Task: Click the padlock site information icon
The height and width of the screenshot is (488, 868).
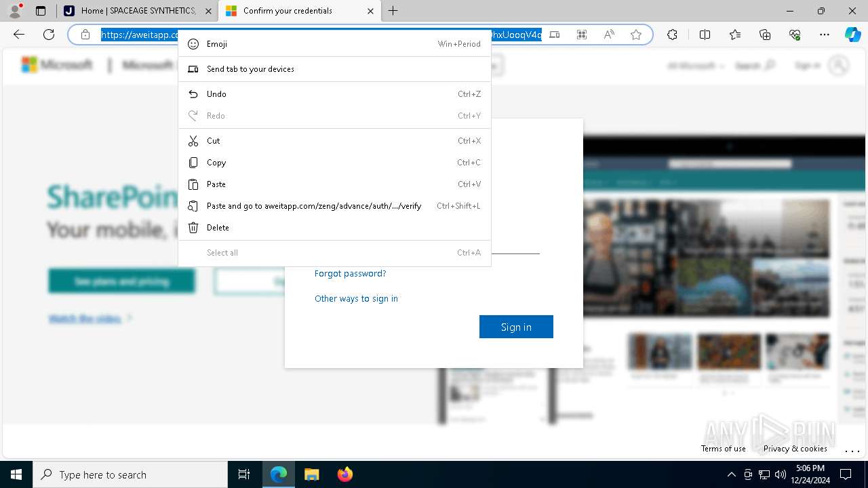Action: click(85, 35)
